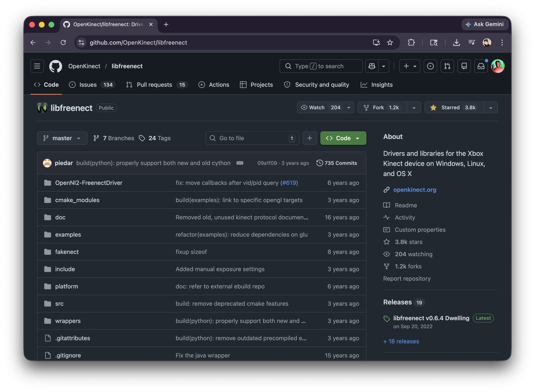
Task: View your pull requests via header icon
Action: [x=447, y=66]
